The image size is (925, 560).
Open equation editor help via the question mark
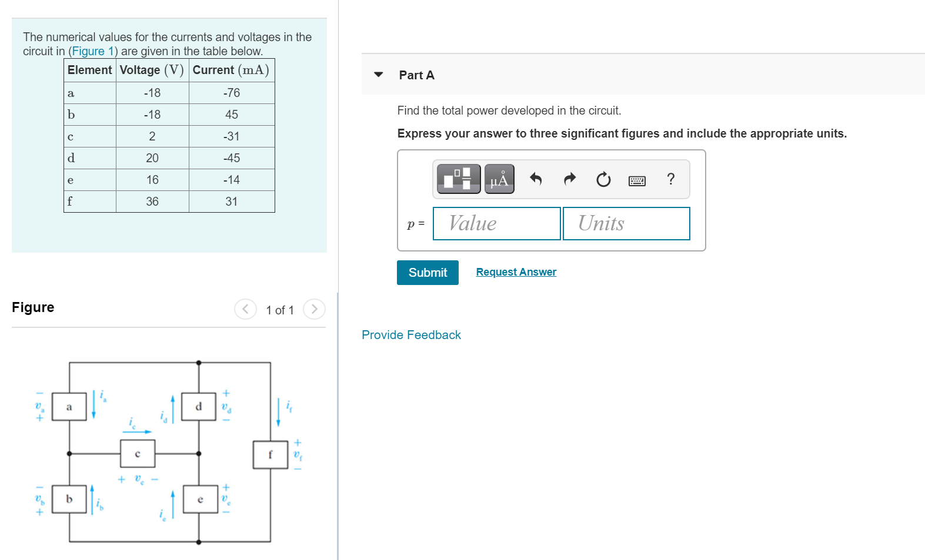[670, 179]
